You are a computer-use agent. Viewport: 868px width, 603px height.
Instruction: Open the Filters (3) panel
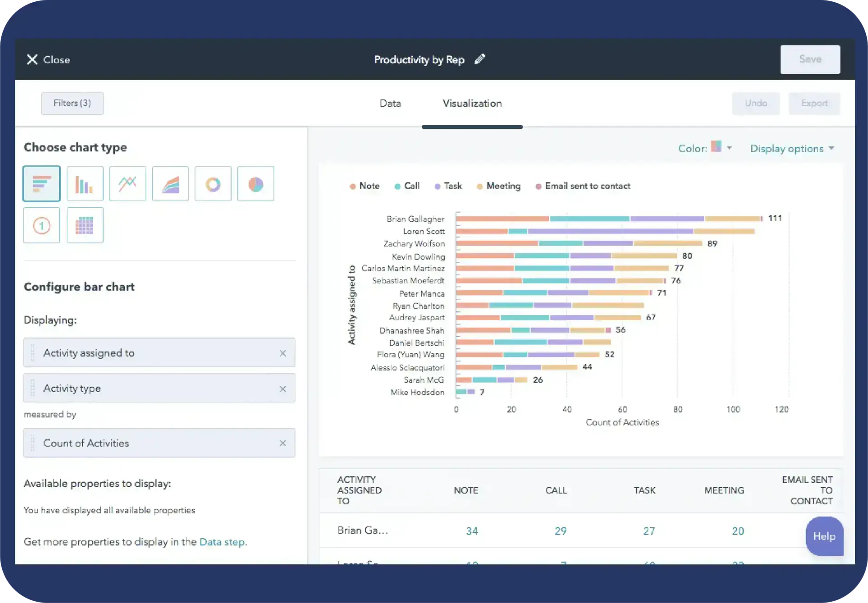[72, 103]
